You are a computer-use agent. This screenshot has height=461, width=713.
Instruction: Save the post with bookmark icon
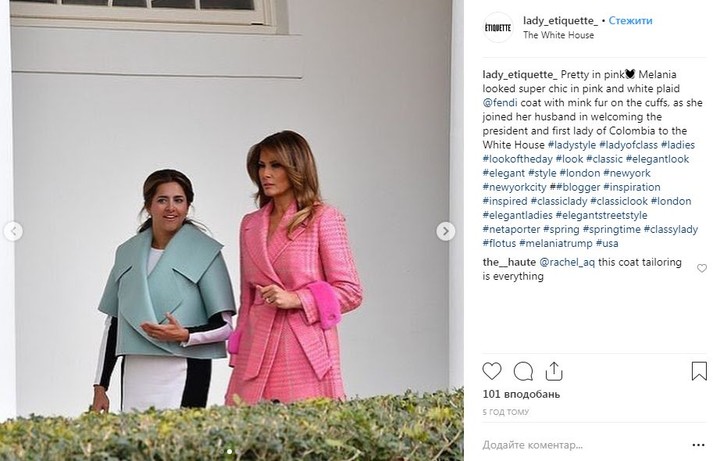699,371
